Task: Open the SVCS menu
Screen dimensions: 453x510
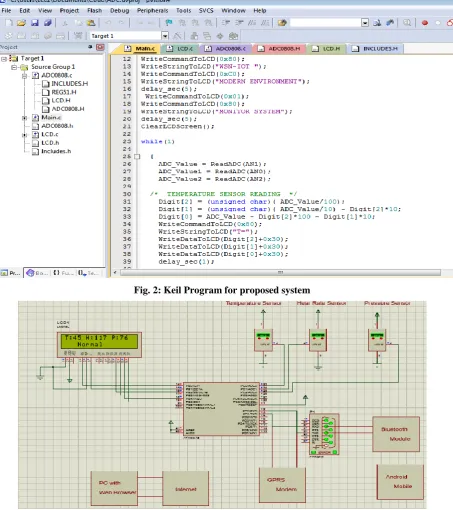Action: (206, 11)
